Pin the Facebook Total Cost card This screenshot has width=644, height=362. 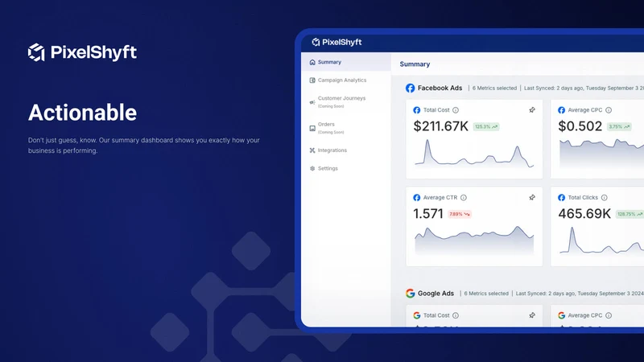click(x=532, y=110)
